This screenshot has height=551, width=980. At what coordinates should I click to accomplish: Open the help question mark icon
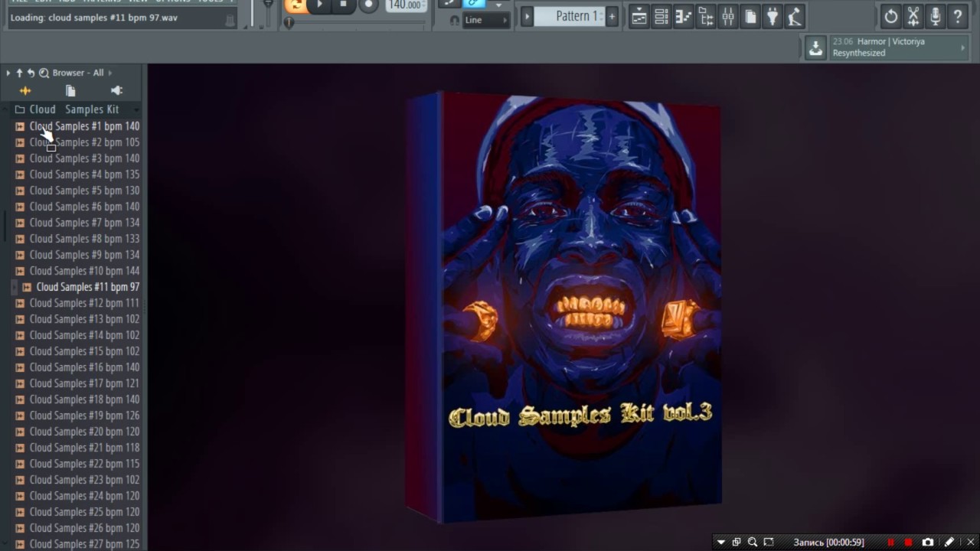958,16
